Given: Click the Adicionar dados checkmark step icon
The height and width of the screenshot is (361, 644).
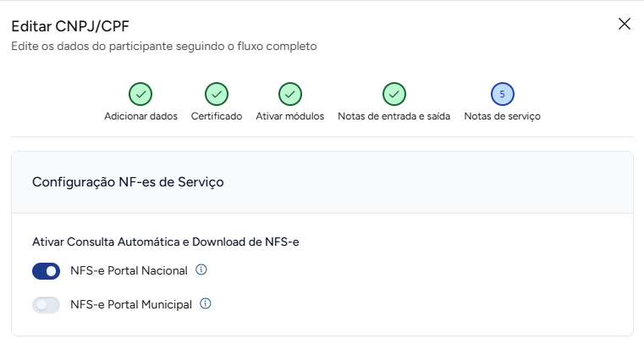Looking at the screenshot, I should coord(140,94).
